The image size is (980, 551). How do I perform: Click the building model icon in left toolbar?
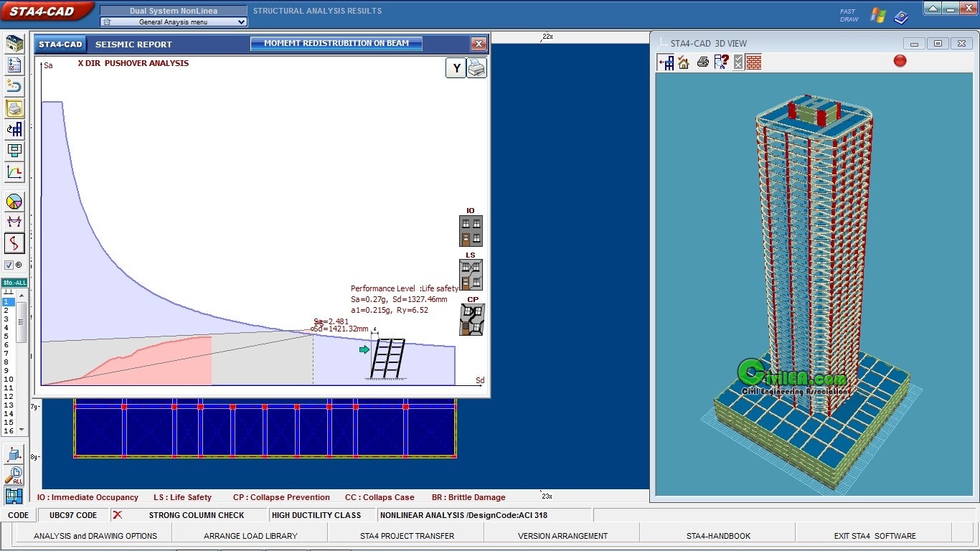(x=14, y=44)
